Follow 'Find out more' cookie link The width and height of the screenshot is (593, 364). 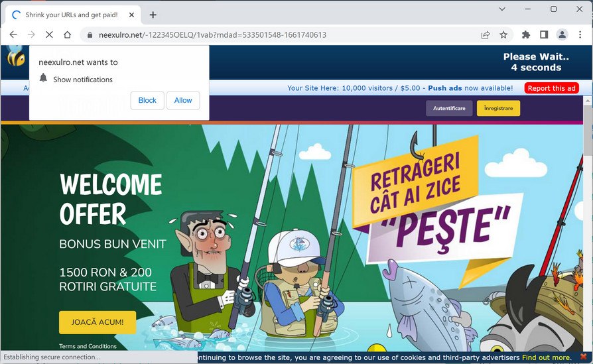tap(546, 357)
